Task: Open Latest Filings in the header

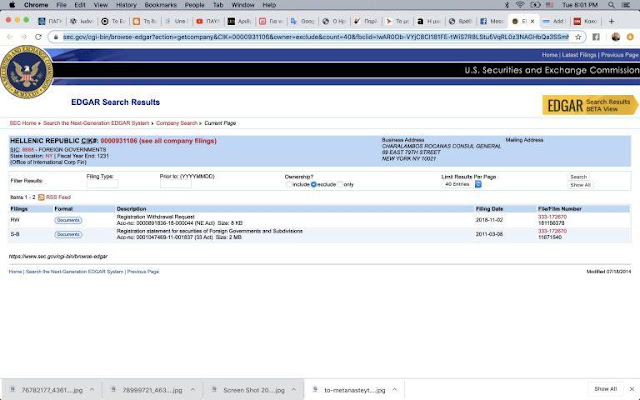Action: (x=579, y=55)
